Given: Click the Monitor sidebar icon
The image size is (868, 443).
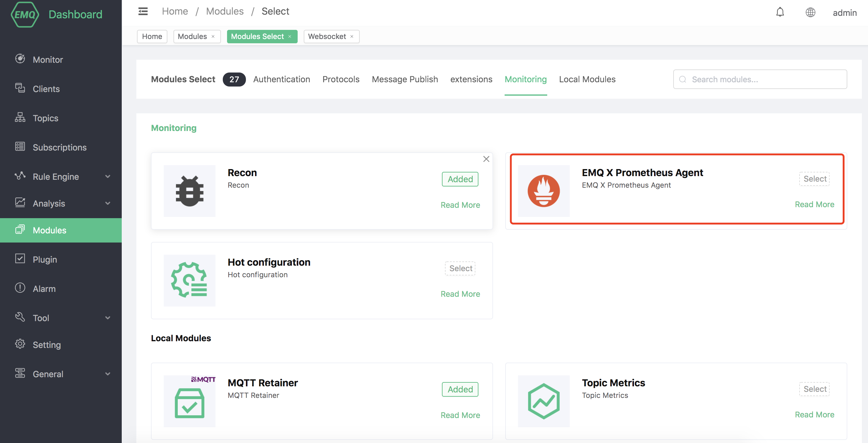Looking at the screenshot, I should point(20,59).
